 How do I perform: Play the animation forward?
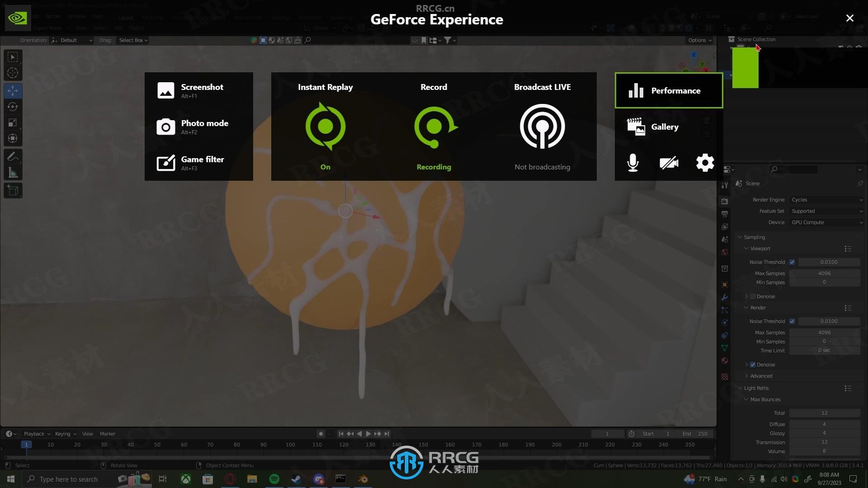pyautogui.click(x=368, y=434)
